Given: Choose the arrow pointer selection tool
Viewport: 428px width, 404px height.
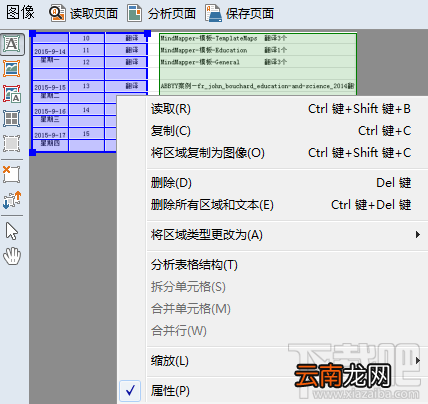Looking at the screenshot, I should pyautogui.click(x=12, y=231).
